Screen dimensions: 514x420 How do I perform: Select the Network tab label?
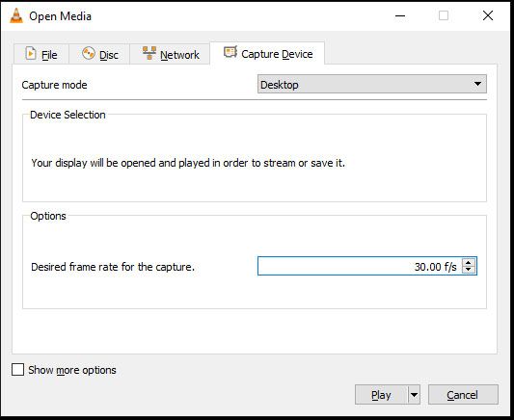tap(179, 55)
